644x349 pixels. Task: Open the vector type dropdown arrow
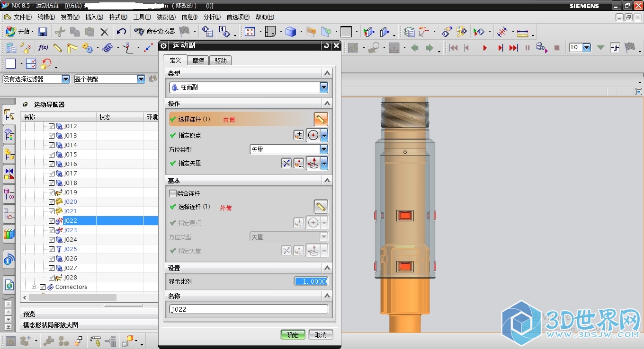coord(324,163)
